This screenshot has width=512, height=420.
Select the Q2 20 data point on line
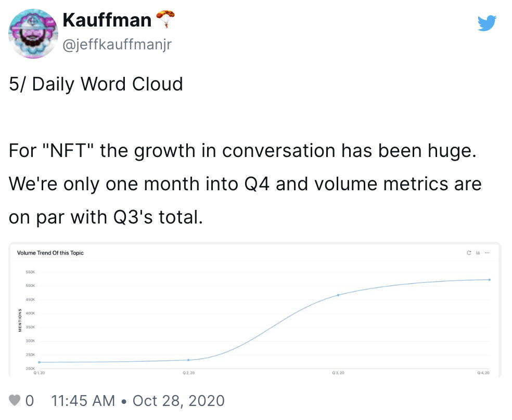tap(188, 360)
